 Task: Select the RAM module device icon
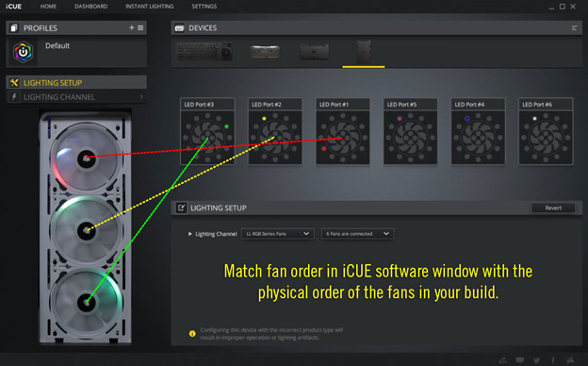point(265,52)
